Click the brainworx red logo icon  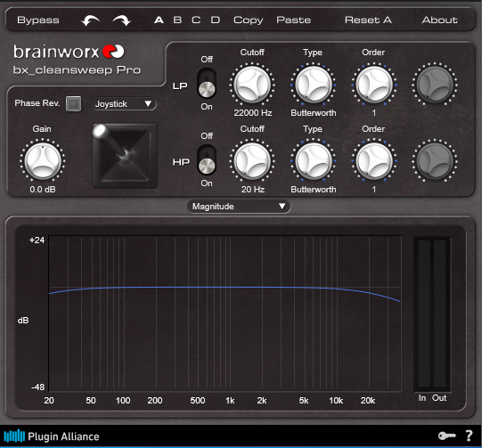pyautogui.click(x=113, y=52)
